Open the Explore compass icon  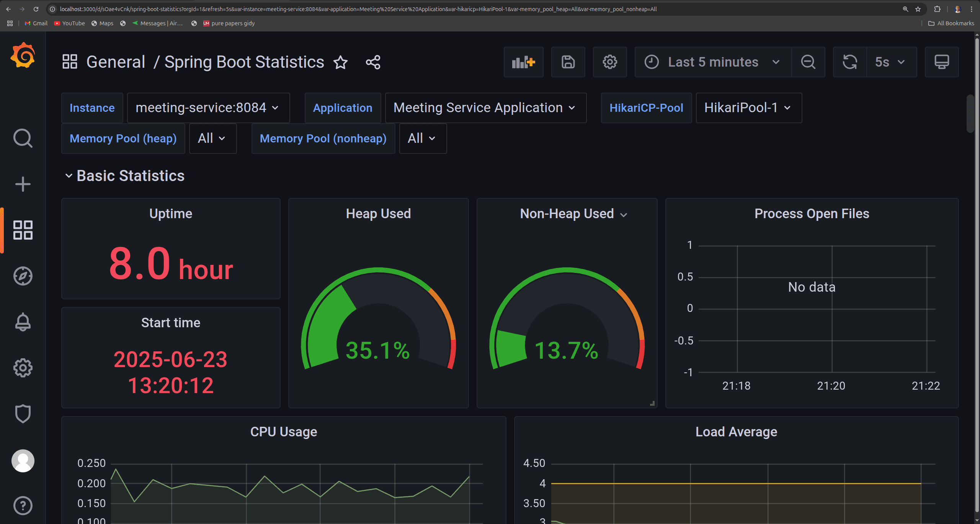coord(23,276)
